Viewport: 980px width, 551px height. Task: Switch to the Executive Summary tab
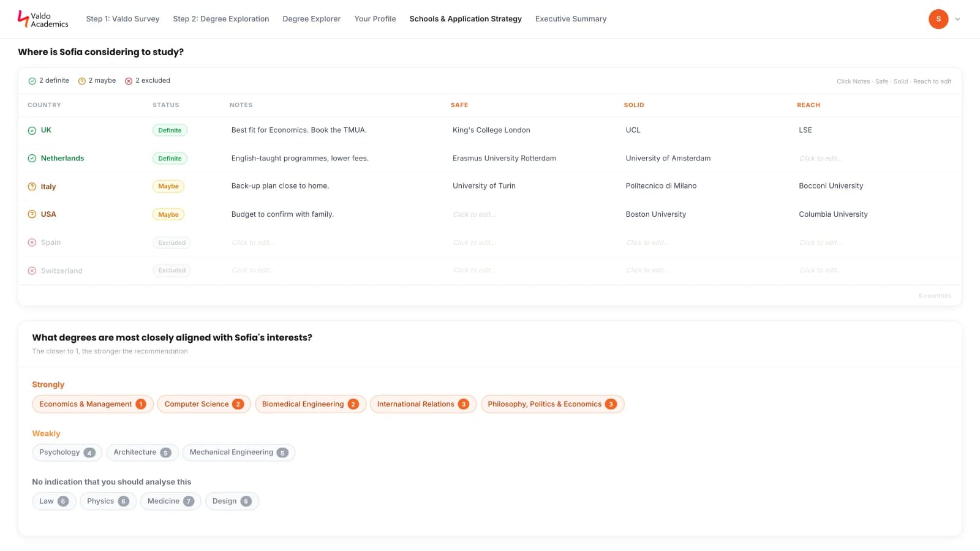click(571, 19)
